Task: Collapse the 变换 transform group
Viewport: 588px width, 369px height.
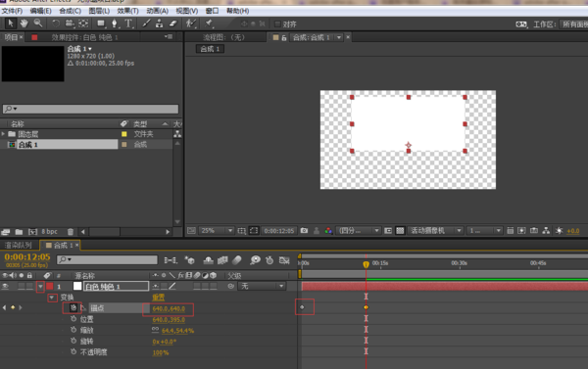Action: (52, 298)
